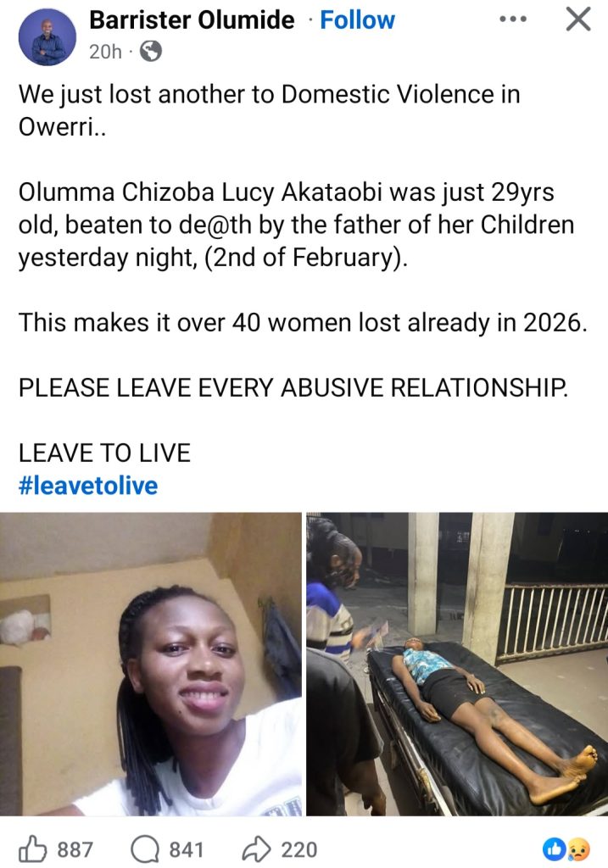Open Barrister Olumide's profile picture
Screen dimensions: 608x868
pos(47,36)
